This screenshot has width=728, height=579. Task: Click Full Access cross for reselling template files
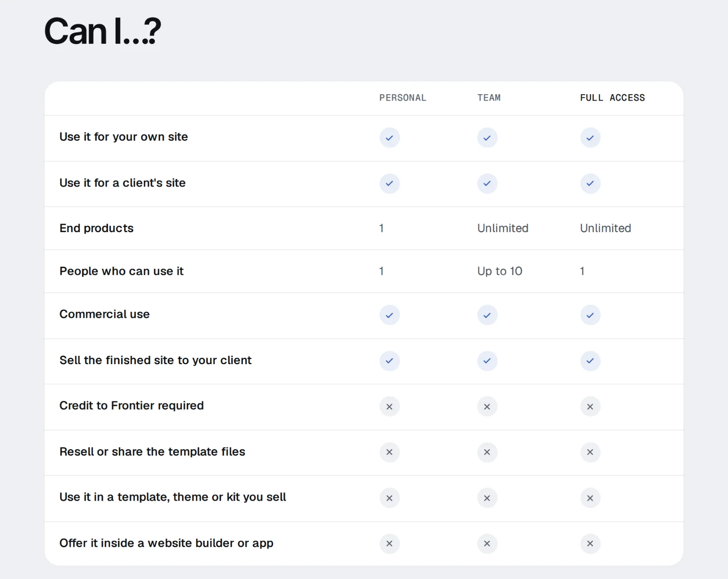[x=590, y=452]
